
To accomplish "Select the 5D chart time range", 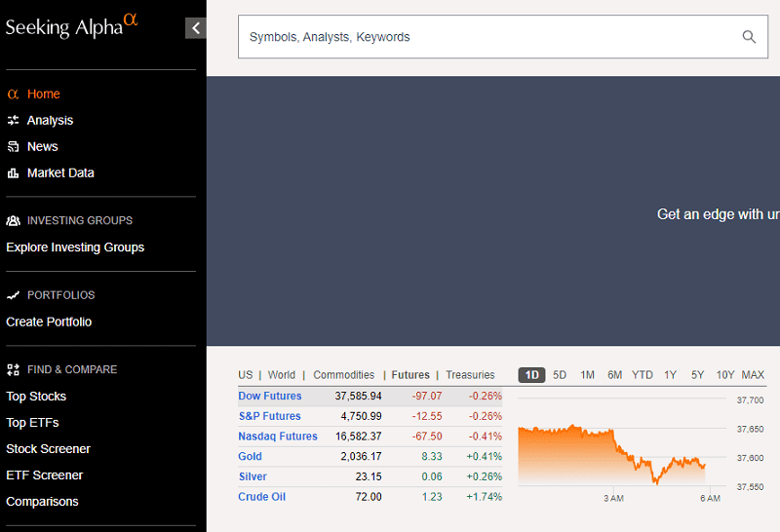I will click(560, 375).
